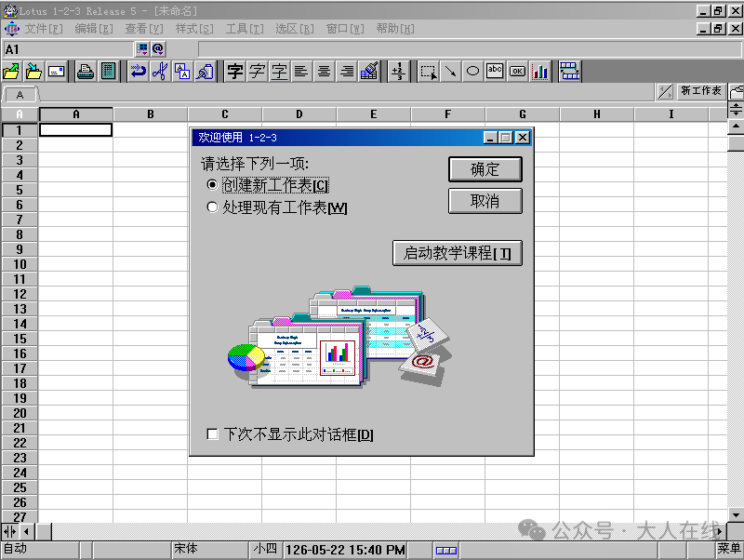The image size is (744, 560).
Task: Select the abc text block tool
Action: [495, 72]
